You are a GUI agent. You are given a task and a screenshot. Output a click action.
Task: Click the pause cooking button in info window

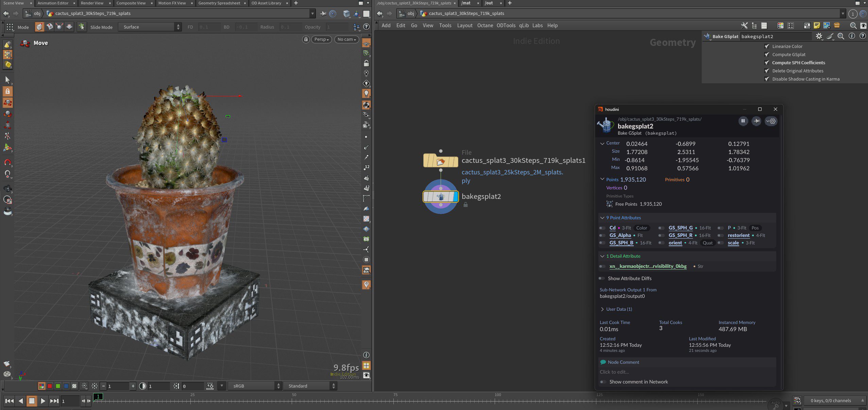[743, 121]
